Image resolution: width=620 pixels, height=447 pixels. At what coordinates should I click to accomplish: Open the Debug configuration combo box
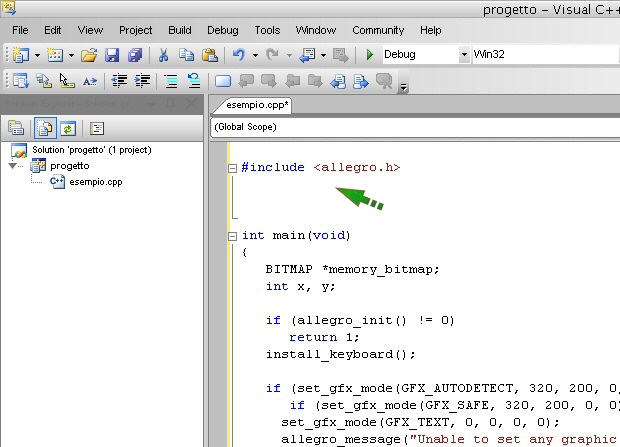point(425,54)
